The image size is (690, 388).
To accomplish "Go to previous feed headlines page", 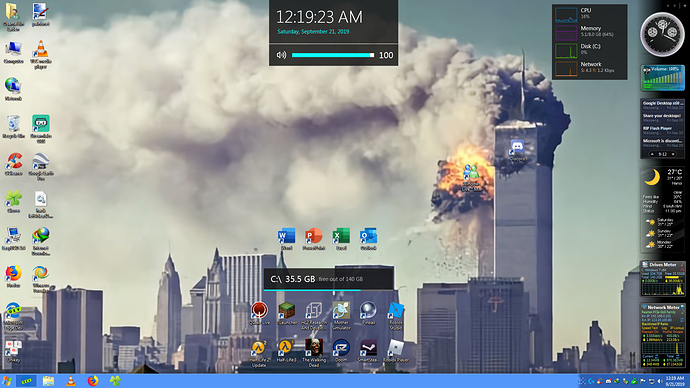I will tap(652, 154).
